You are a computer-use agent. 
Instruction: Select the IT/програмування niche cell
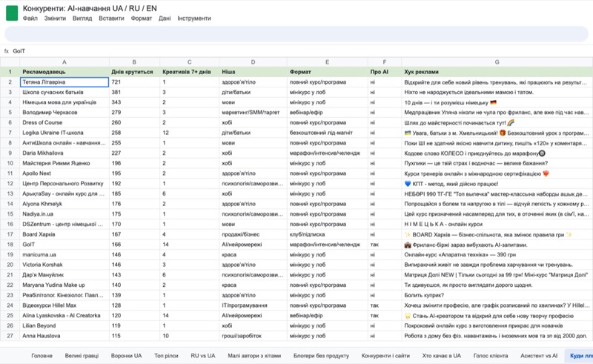(253, 305)
